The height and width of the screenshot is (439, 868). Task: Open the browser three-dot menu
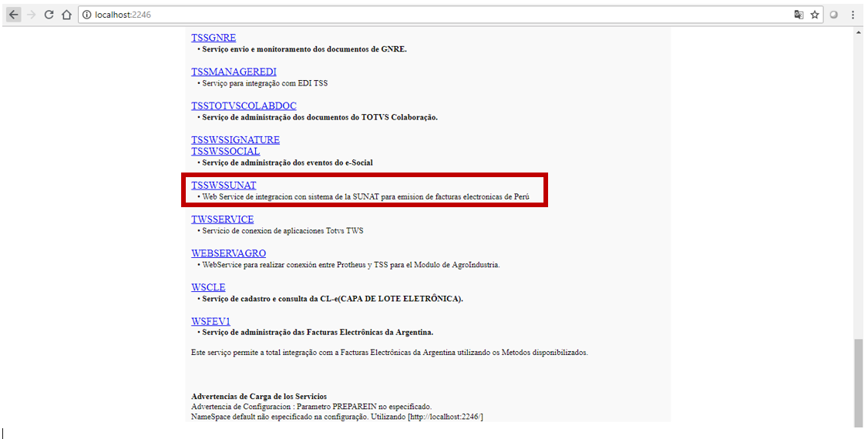point(853,15)
